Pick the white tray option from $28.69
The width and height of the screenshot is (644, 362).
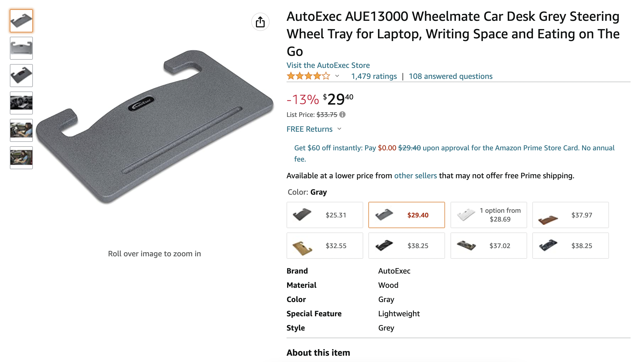tap(489, 215)
